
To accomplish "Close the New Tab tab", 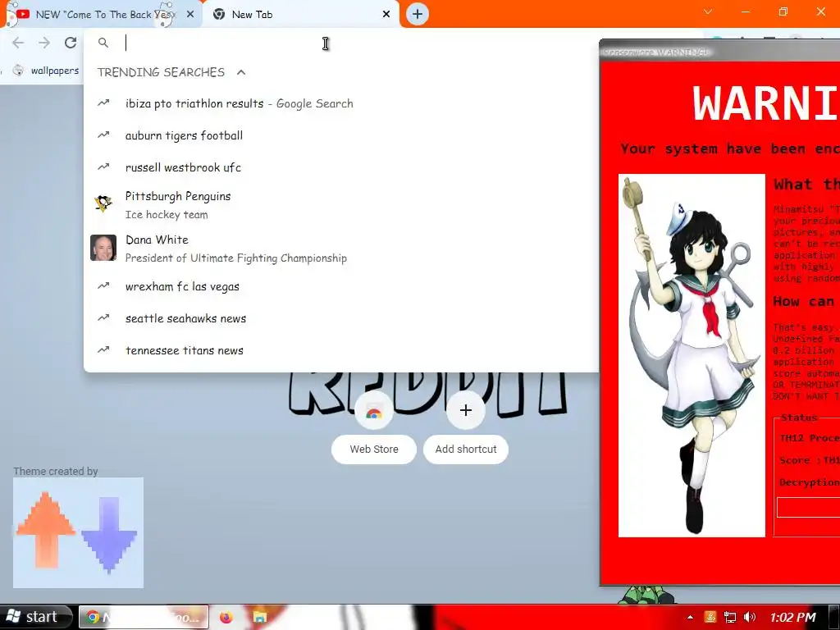I will [x=386, y=15].
